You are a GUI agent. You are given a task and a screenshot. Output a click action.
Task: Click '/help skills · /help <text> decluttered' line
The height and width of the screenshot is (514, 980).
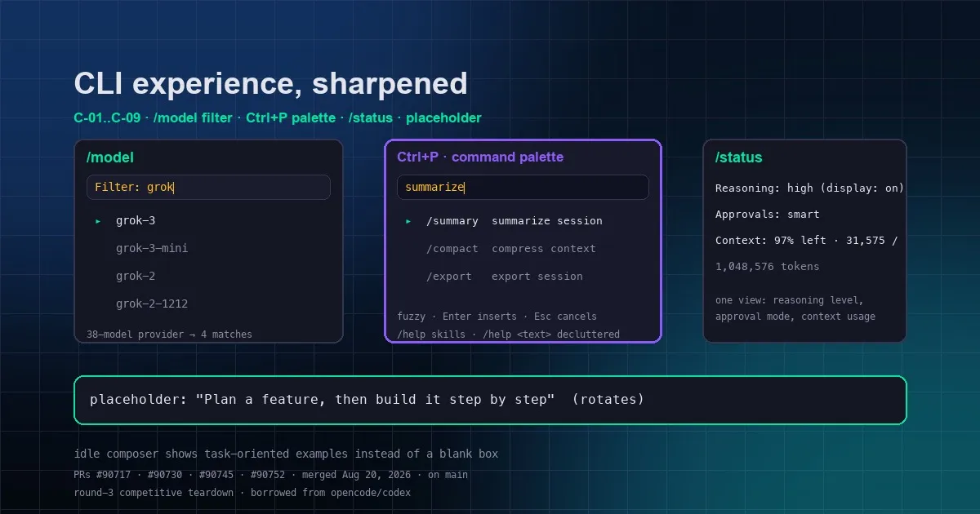pyautogui.click(x=508, y=334)
